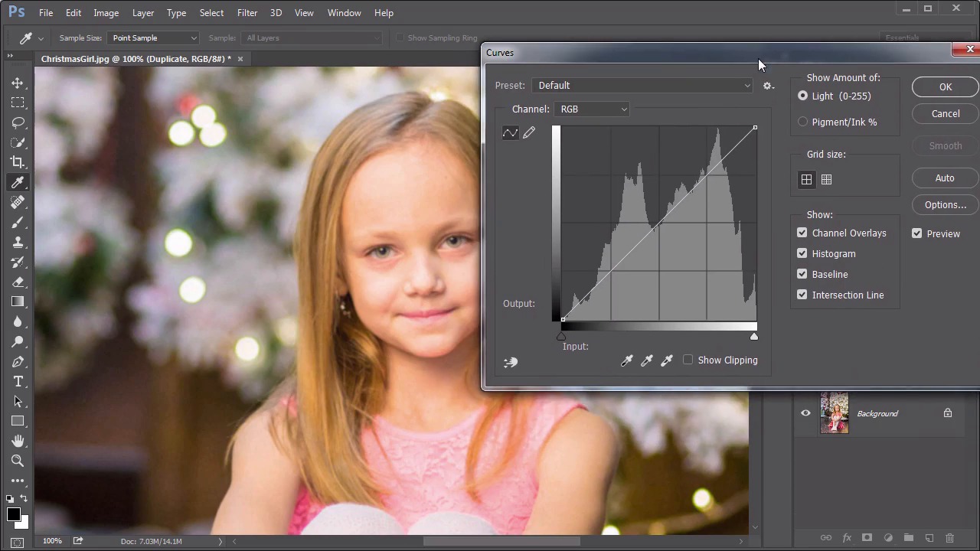Select Light (0-255) radio option
980x551 pixels.
[802, 96]
